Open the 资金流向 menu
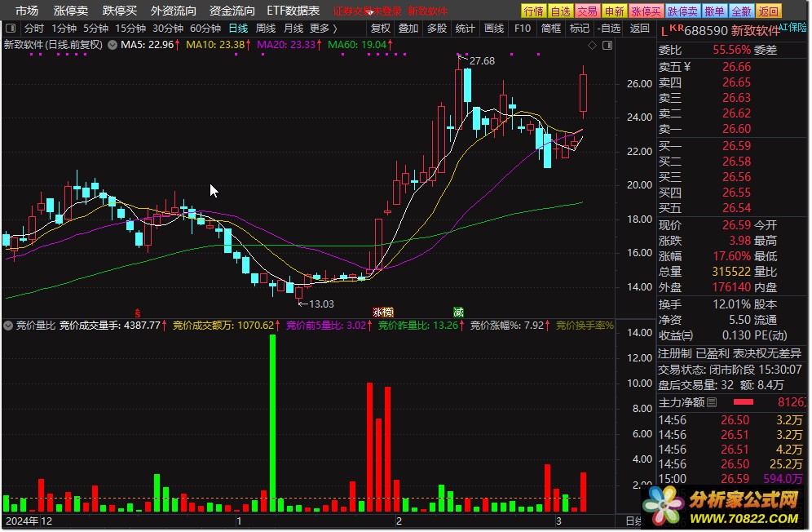The width and height of the screenshot is (812, 532). pyautogui.click(x=232, y=11)
